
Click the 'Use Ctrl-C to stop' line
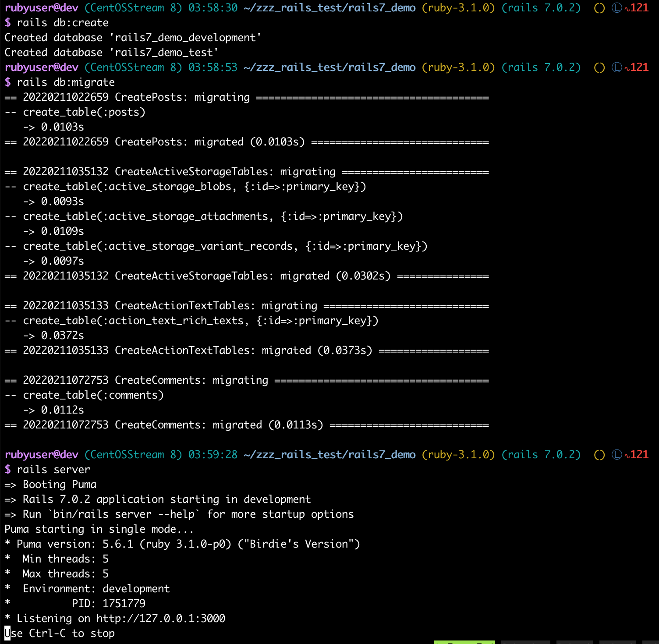click(60, 633)
